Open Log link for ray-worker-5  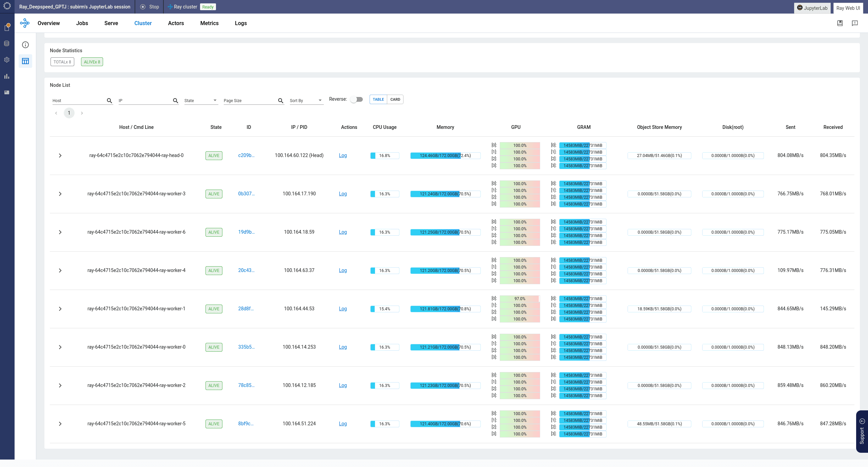click(343, 424)
